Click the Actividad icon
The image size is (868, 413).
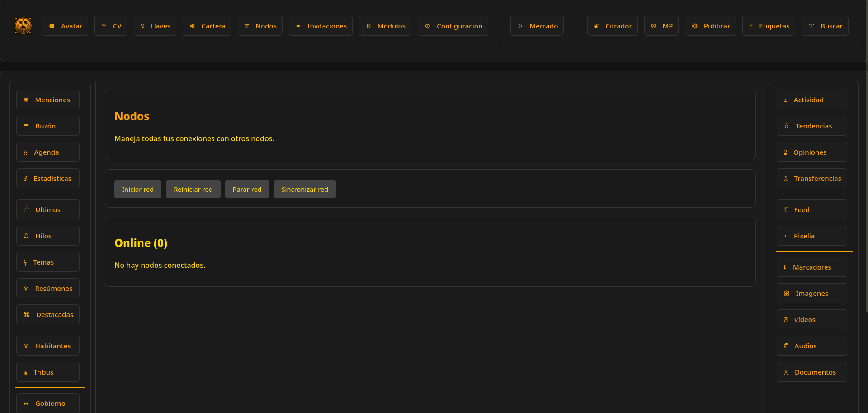[785, 100]
